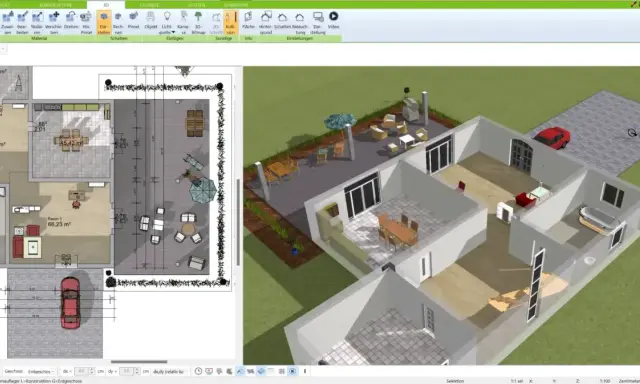Click the Selektion status bar text
Screen dimensions: 640x384
click(x=455, y=381)
